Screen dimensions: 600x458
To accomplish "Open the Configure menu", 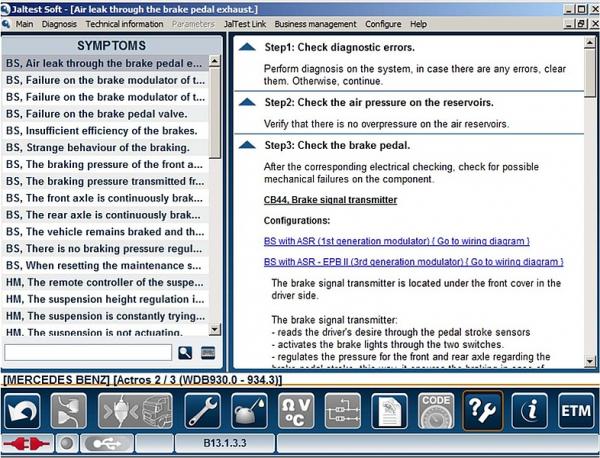I will [x=383, y=24].
